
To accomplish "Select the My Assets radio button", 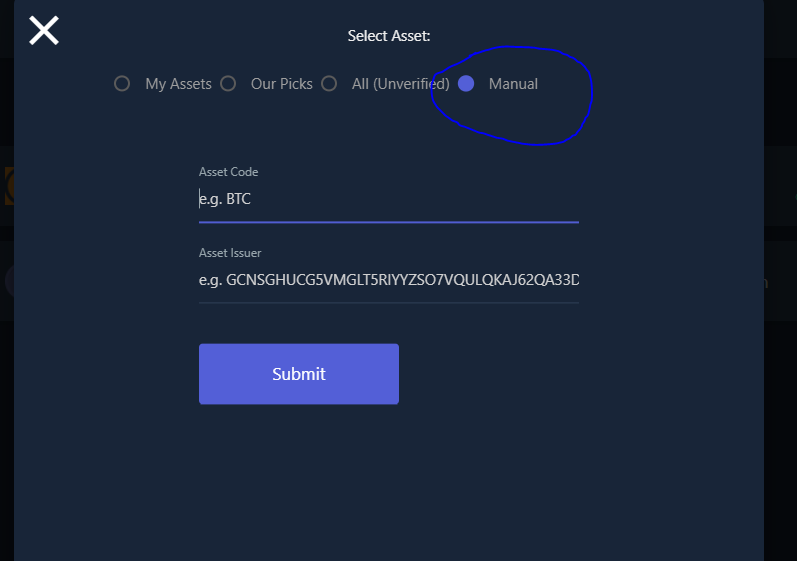I will point(122,84).
